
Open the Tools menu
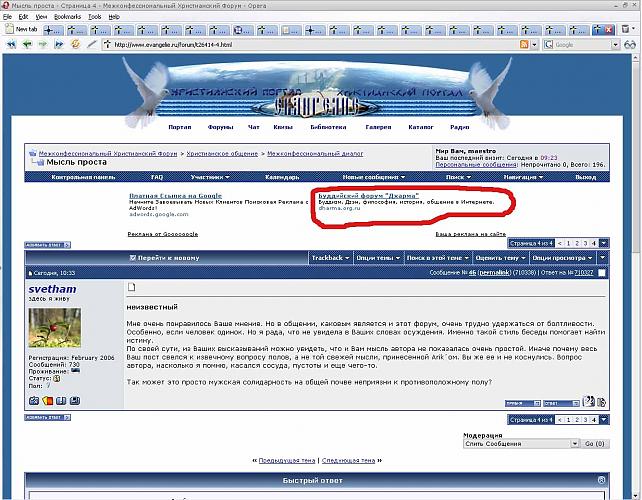94,17
